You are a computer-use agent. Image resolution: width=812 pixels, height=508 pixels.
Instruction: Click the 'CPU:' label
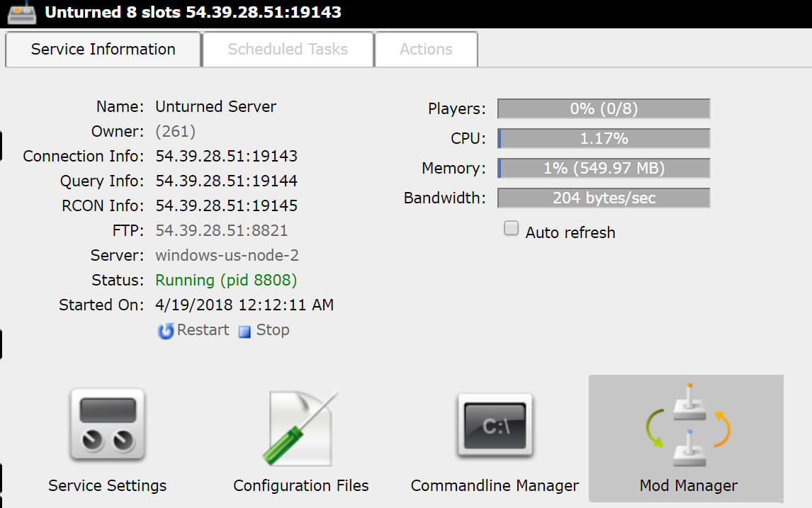[468, 139]
